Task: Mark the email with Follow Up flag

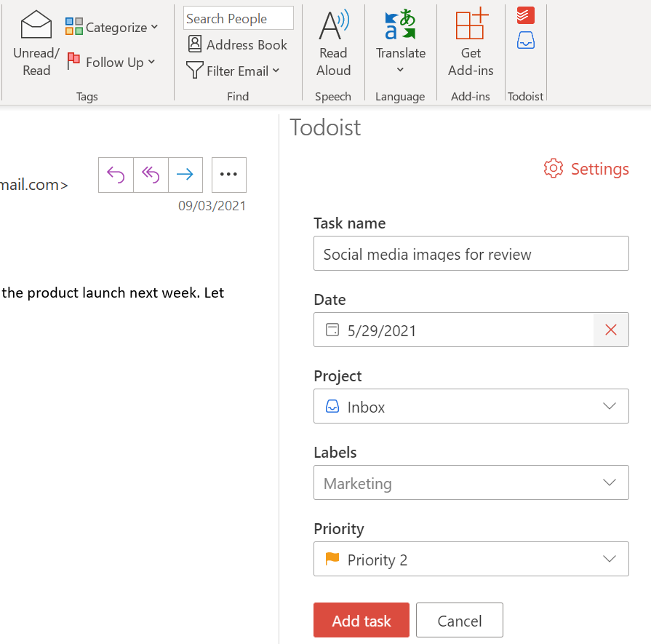Action: pos(111,63)
